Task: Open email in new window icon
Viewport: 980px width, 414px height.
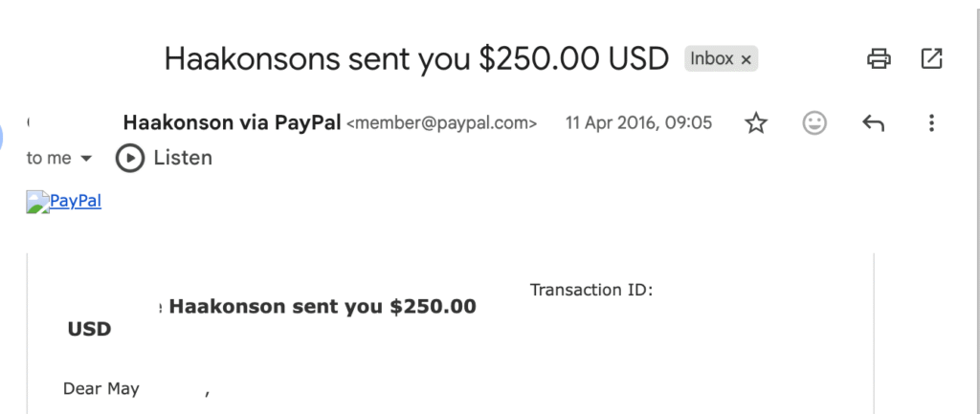Action: pyautogui.click(x=931, y=59)
